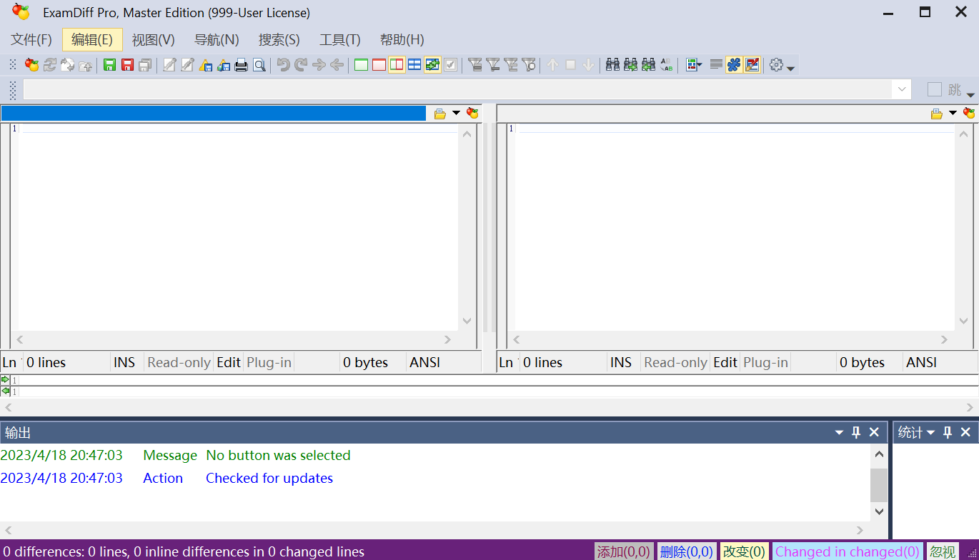Click the binoculars Find icon

(612, 65)
